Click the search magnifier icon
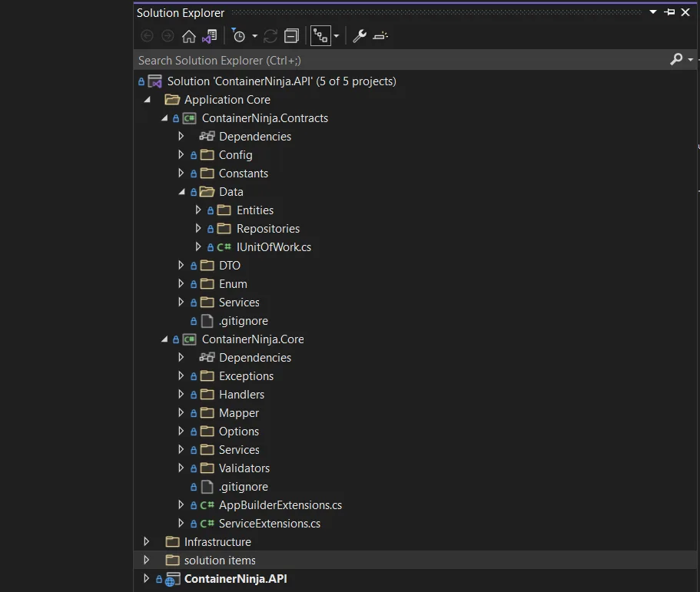 pos(676,60)
